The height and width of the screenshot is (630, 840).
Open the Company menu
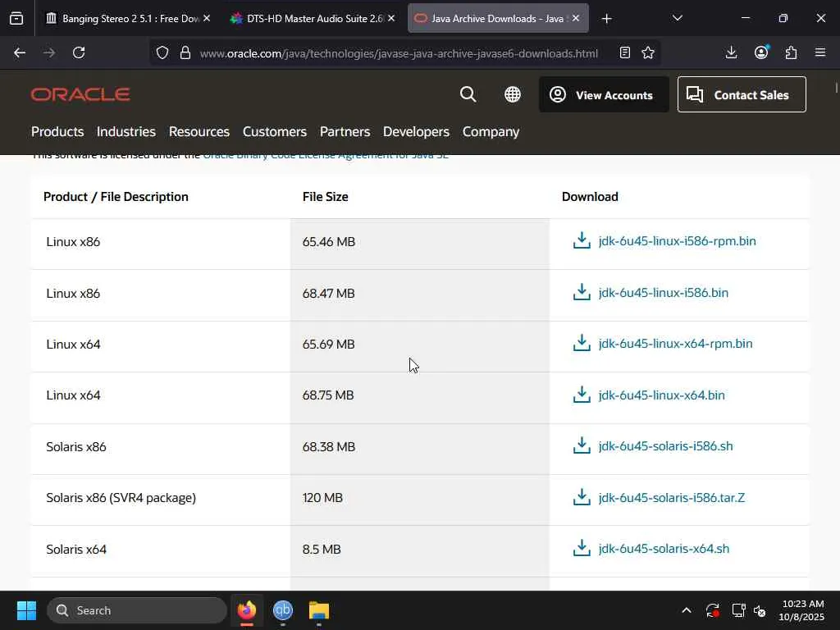(491, 132)
